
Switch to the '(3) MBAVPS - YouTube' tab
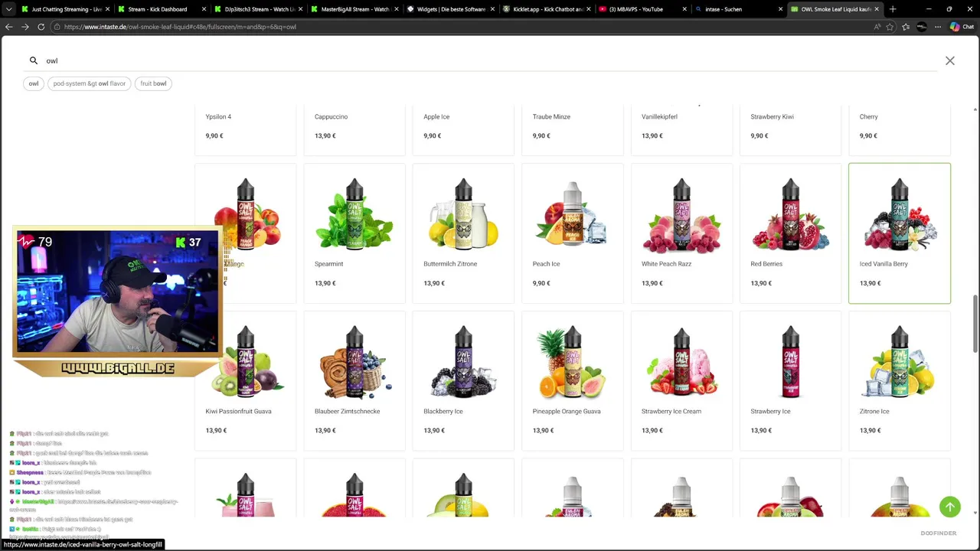click(642, 9)
